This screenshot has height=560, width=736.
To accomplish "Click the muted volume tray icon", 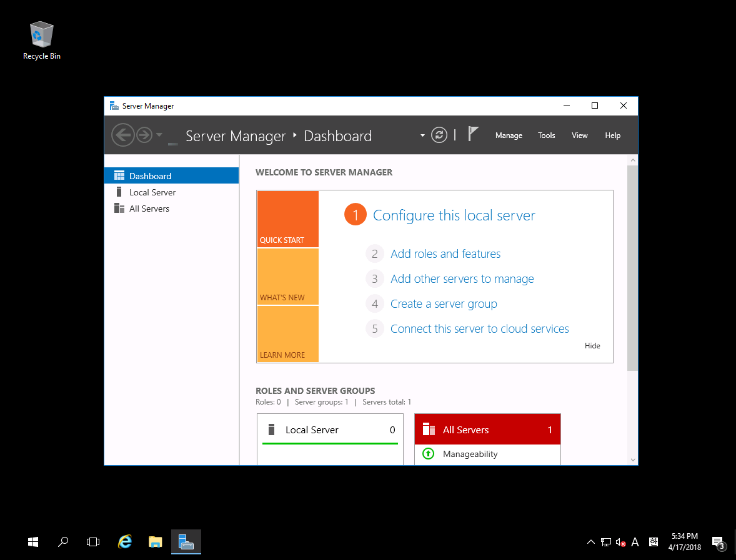I will (x=620, y=542).
